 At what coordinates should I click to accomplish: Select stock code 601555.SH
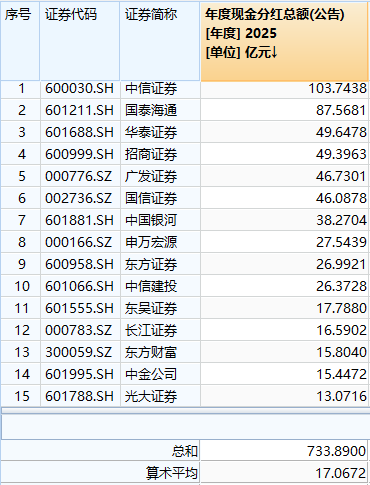(x=80, y=308)
